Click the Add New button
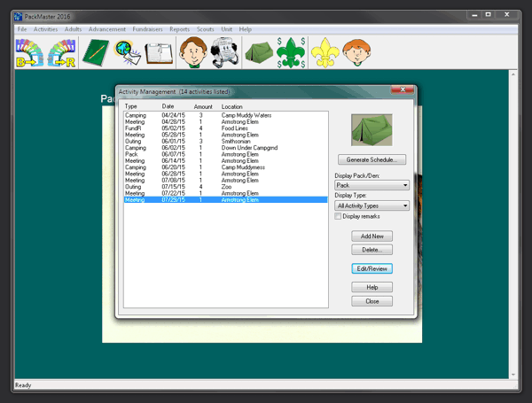 pos(372,236)
